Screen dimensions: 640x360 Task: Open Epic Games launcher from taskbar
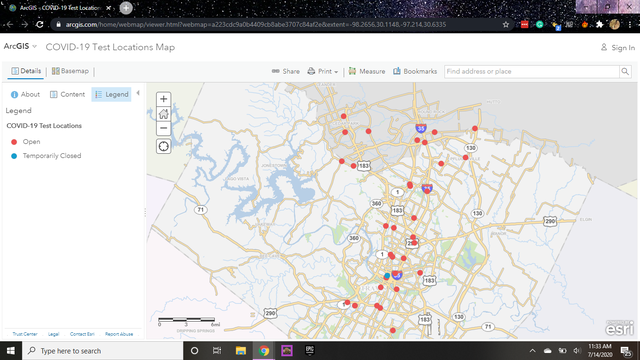click(310, 351)
